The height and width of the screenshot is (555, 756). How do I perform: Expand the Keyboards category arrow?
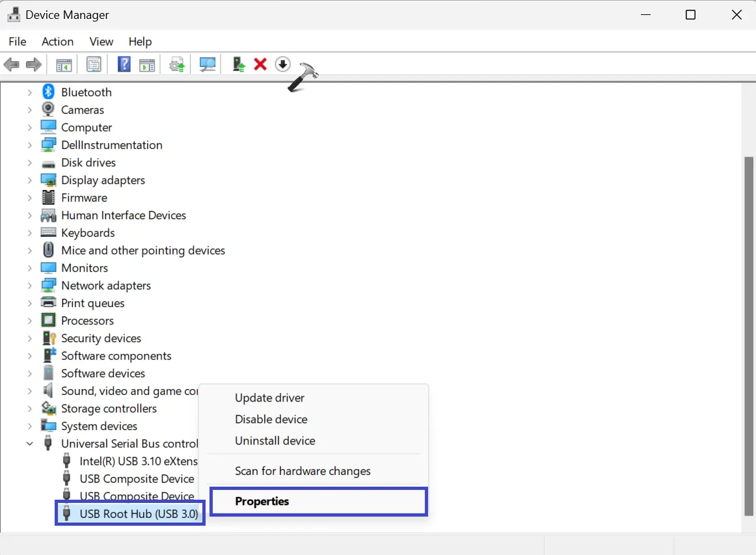30,233
